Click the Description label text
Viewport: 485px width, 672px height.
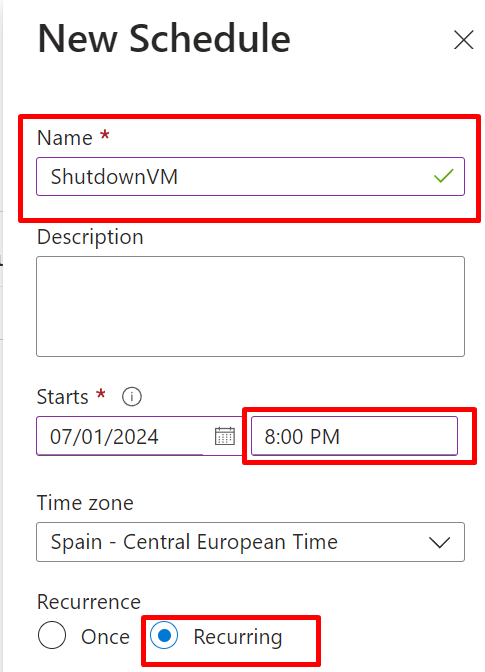coord(90,237)
